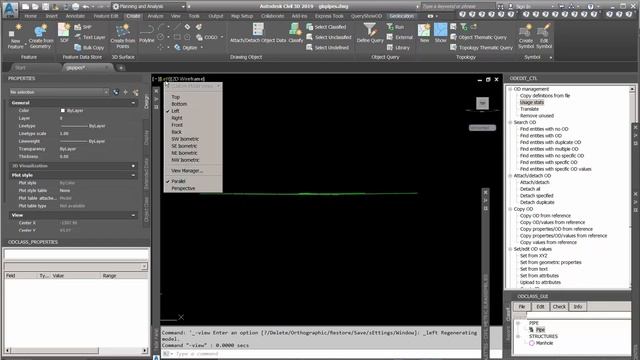Viewport: 640px width, 360px height.
Task: Open the query Library
Action: 398,47
